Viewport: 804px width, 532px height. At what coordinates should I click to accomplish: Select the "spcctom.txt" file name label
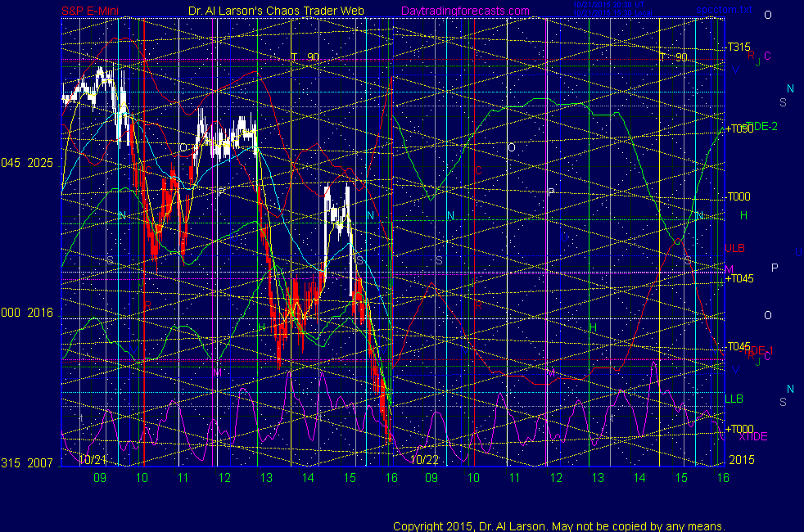(x=724, y=10)
